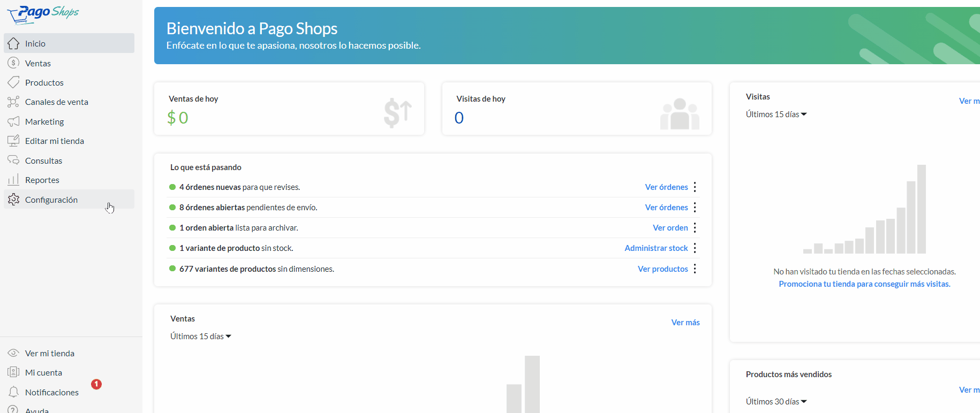Open Reportes menu item

69,180
